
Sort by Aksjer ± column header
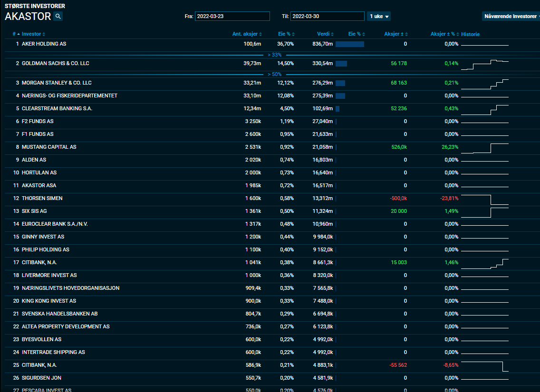point(395,34)
